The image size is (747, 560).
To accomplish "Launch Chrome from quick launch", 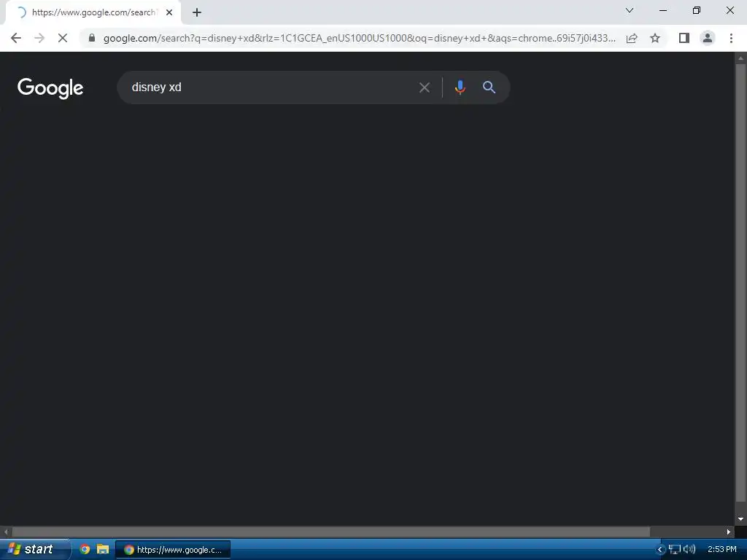I will point(85,550).
